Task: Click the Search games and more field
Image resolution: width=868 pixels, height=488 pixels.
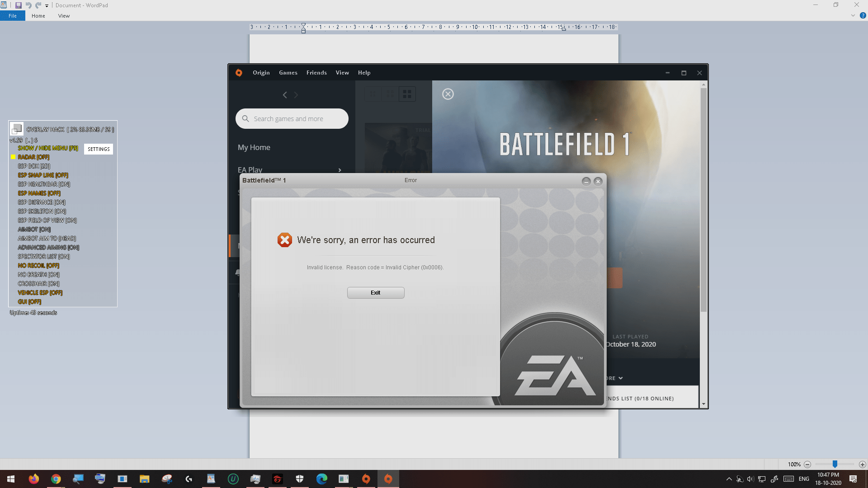Action: coord(292,119)
